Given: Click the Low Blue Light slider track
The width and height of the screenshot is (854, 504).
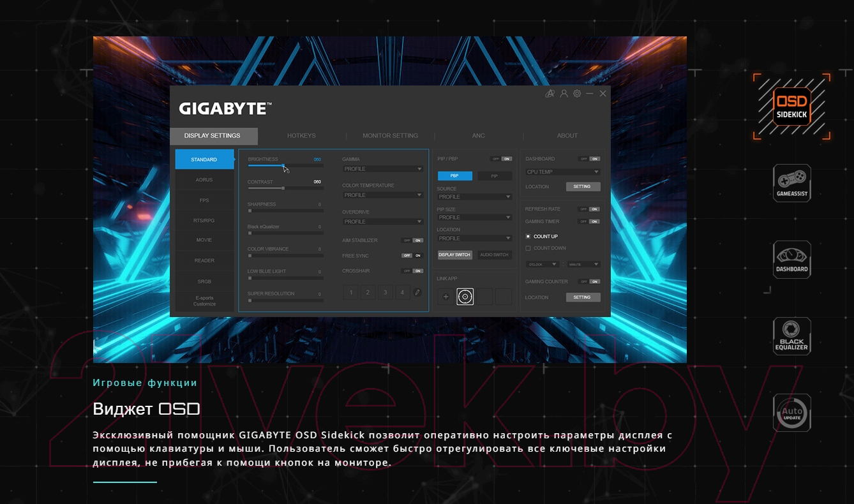Looking at the screenshot, I should pyautogui.click(x=285, y=278).
